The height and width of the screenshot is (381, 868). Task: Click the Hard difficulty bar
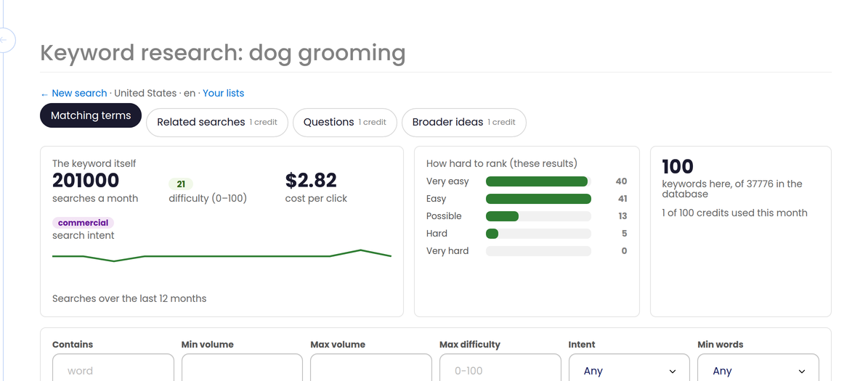tap(538, 234)
